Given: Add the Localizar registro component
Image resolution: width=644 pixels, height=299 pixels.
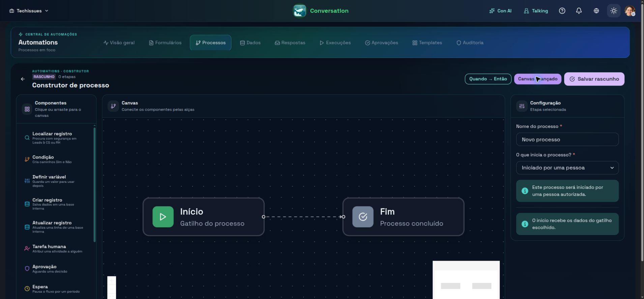Looking at the screenshot, I should click(x=56, y=138).
